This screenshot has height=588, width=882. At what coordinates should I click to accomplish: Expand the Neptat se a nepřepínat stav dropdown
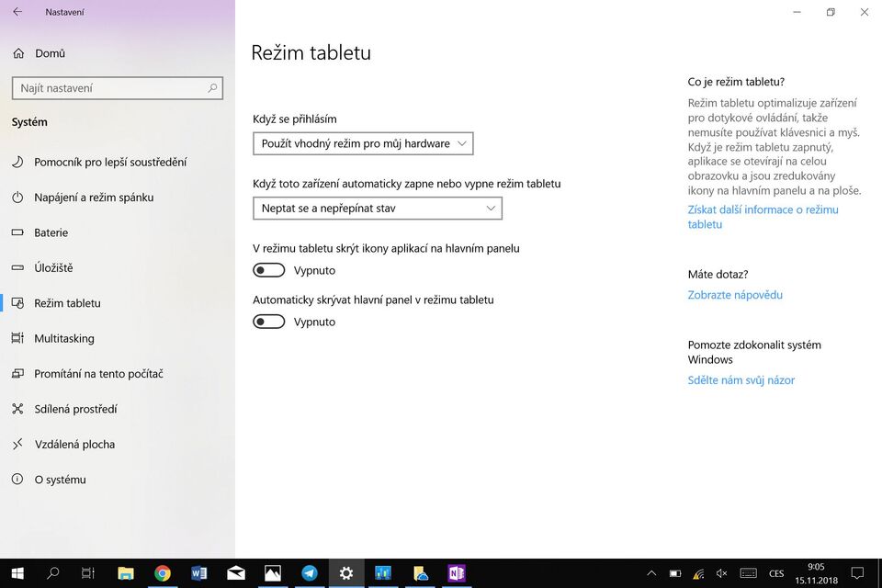[x=378, y=208]
